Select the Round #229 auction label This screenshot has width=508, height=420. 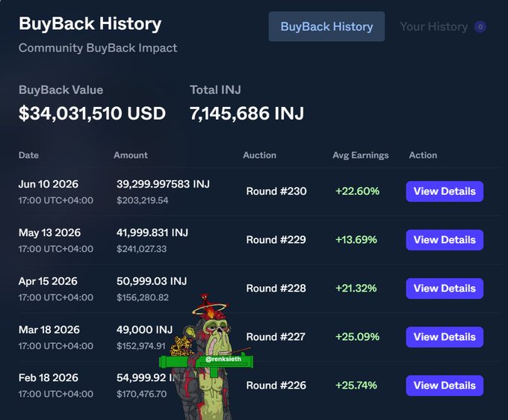[x=276, y=240]
